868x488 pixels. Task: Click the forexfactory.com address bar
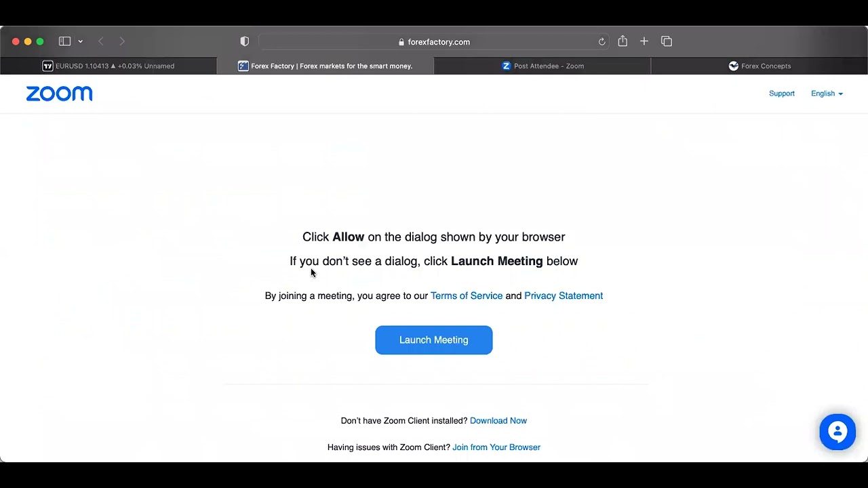(434, 41)
